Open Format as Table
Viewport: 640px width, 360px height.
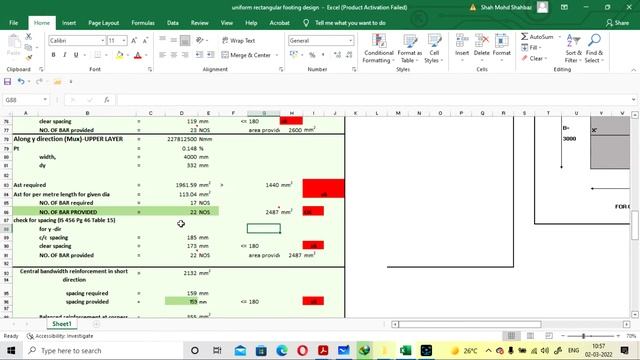pyautogui.click(x=410, y=49)
